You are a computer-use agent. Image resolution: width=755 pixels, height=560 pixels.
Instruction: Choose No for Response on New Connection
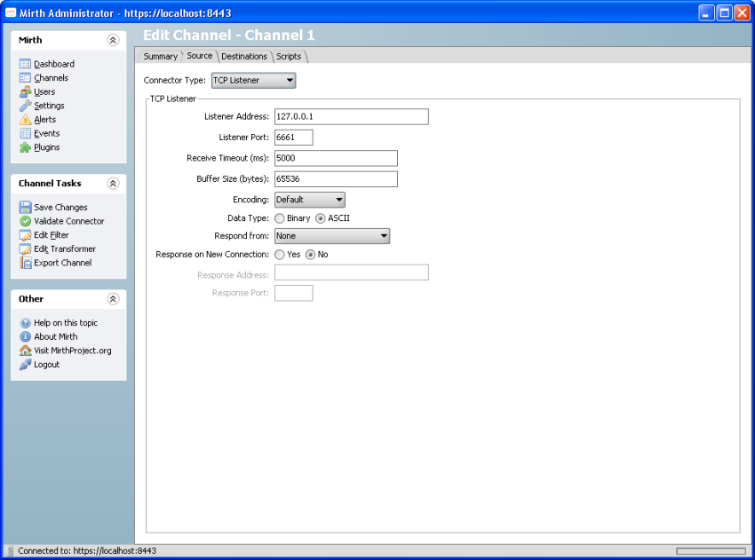[x=311, y=255]
